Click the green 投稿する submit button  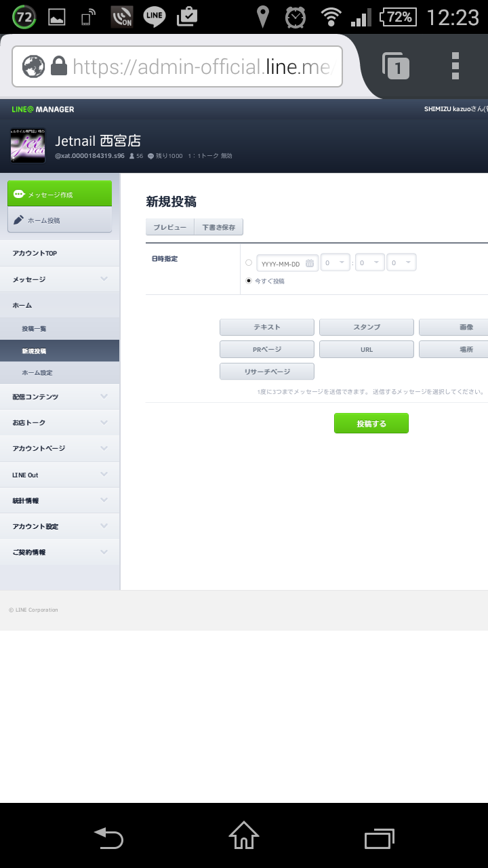(x=371, y=423)
